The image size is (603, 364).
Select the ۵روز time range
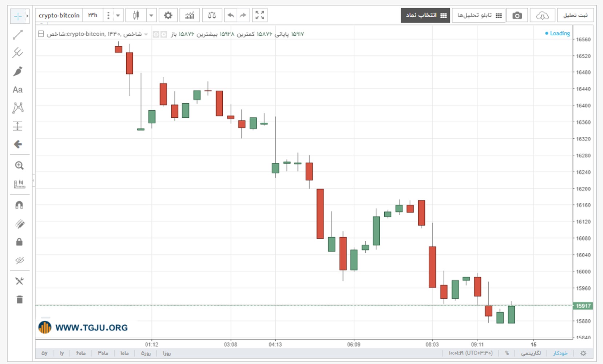click(x=146, y=353)
